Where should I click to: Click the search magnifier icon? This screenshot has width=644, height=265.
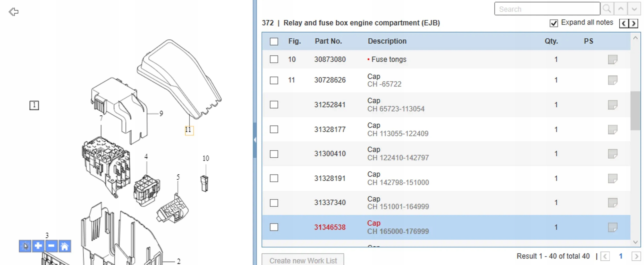607,9
